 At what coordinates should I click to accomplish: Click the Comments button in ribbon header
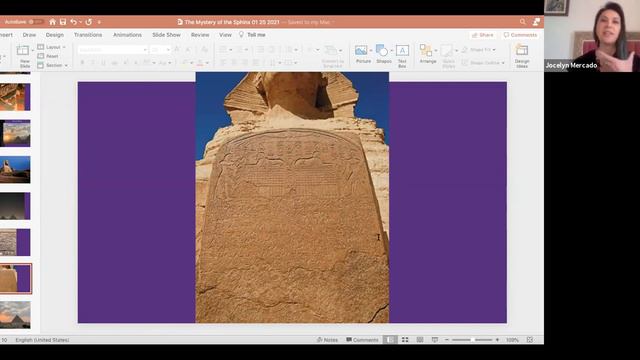[x=520, y=35]
